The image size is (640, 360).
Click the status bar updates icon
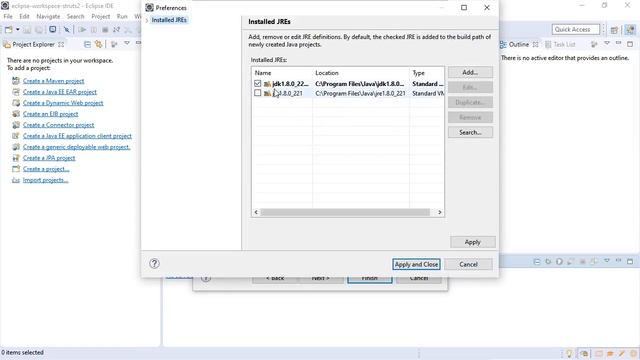[x=584, y=353]
